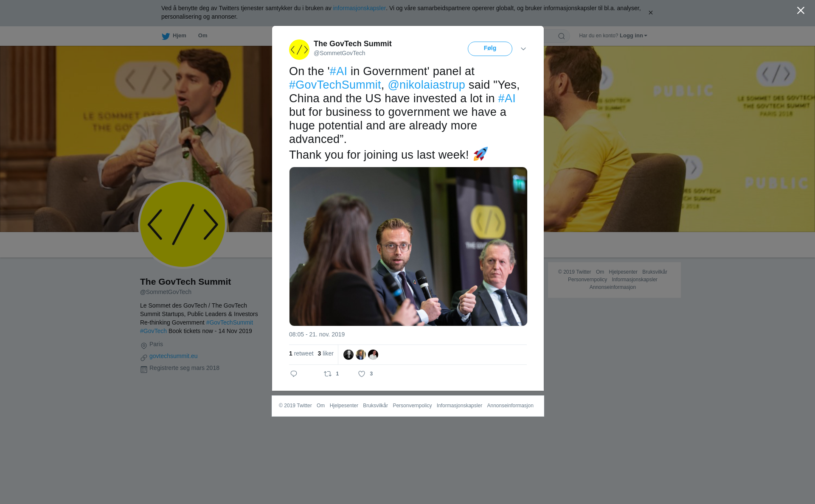Follow the account via Følg button
This screenshot has height=504, width=815.
490,49
